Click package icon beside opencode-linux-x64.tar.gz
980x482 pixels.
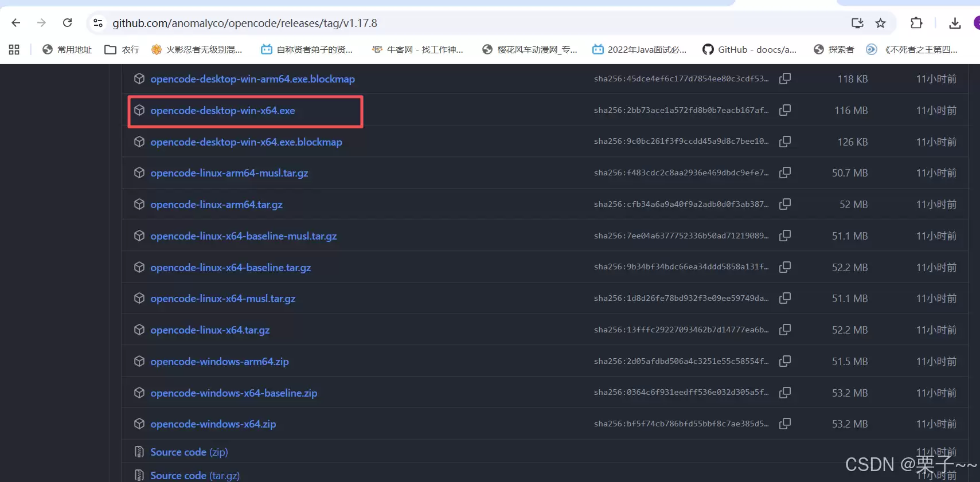click(x=139, y=330)
